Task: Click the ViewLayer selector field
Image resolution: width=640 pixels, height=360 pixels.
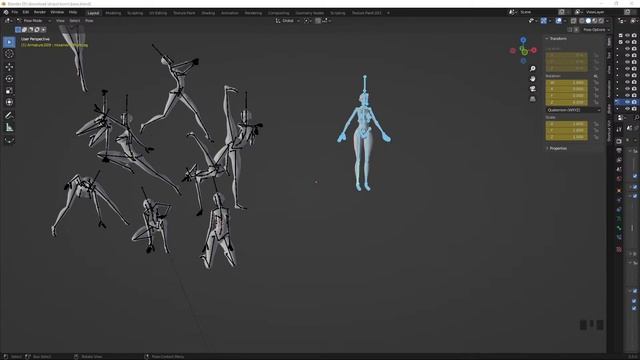Action: click(x=600, y=12)
